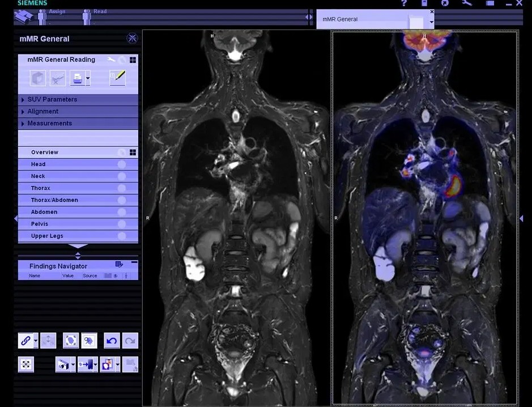The width and height of the screenshot is (532, 407).
Task: Open the dropdown next to the camera snapshot icon
Action: pos(73,365)
